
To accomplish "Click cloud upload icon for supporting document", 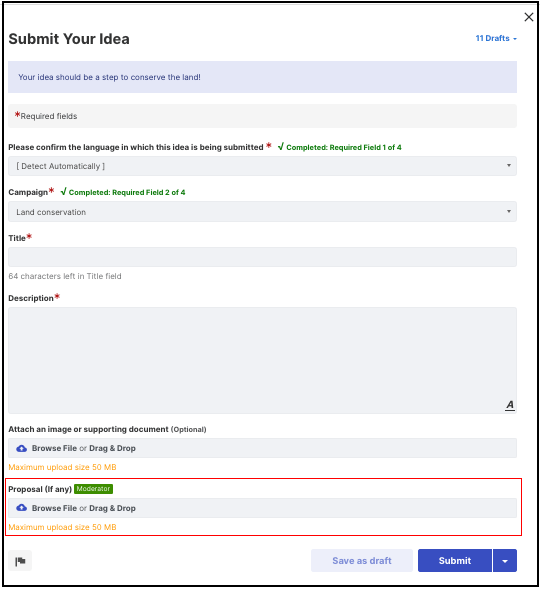I will click(x=21, y=448).
